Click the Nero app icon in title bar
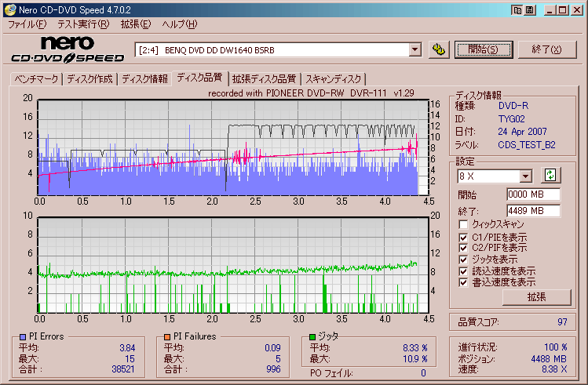 (10, 9)
